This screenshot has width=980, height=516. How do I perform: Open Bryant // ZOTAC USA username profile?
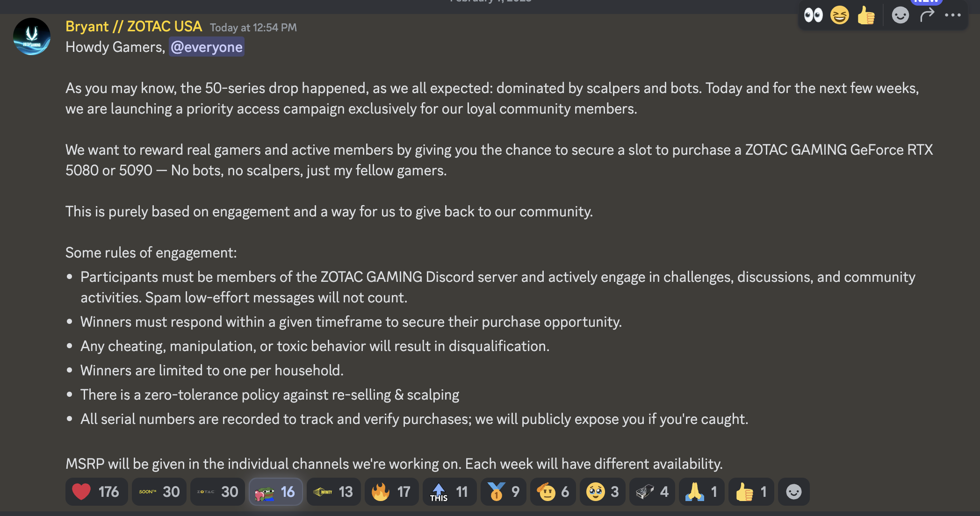[x=134, y=27]
